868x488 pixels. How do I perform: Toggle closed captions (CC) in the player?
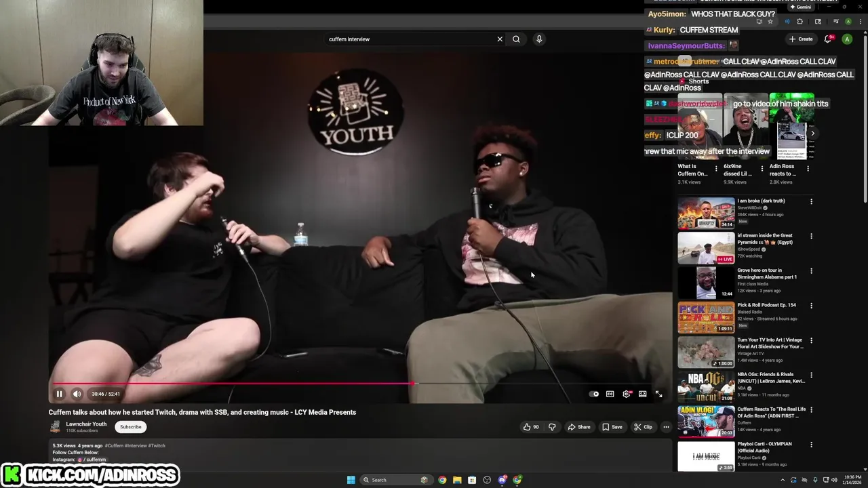coord(610,394)
